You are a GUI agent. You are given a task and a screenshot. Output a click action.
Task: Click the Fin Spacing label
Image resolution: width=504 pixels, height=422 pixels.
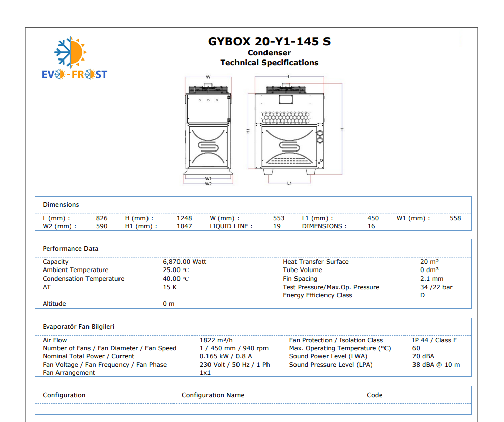coord(300,279)
